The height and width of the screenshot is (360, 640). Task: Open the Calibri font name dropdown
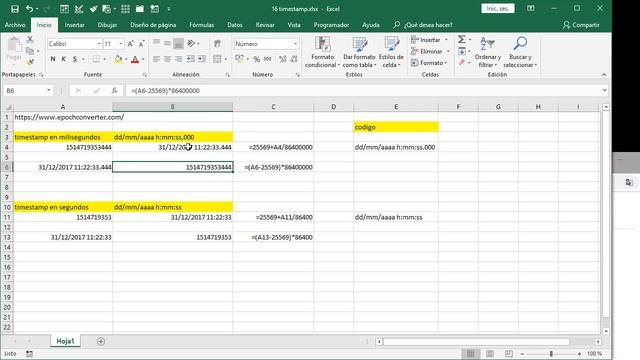(x=99, y=44)
